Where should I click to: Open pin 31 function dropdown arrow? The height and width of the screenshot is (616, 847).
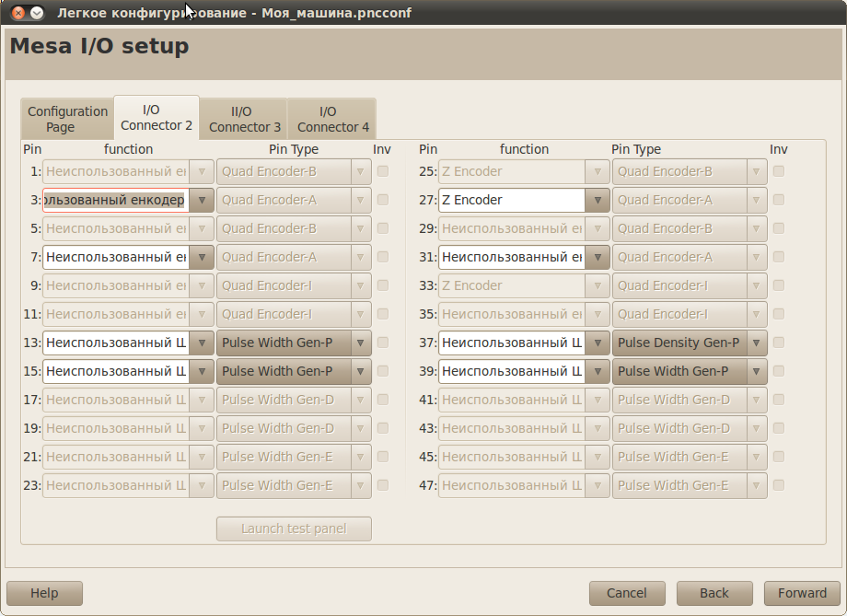click(x=598, y=257)
